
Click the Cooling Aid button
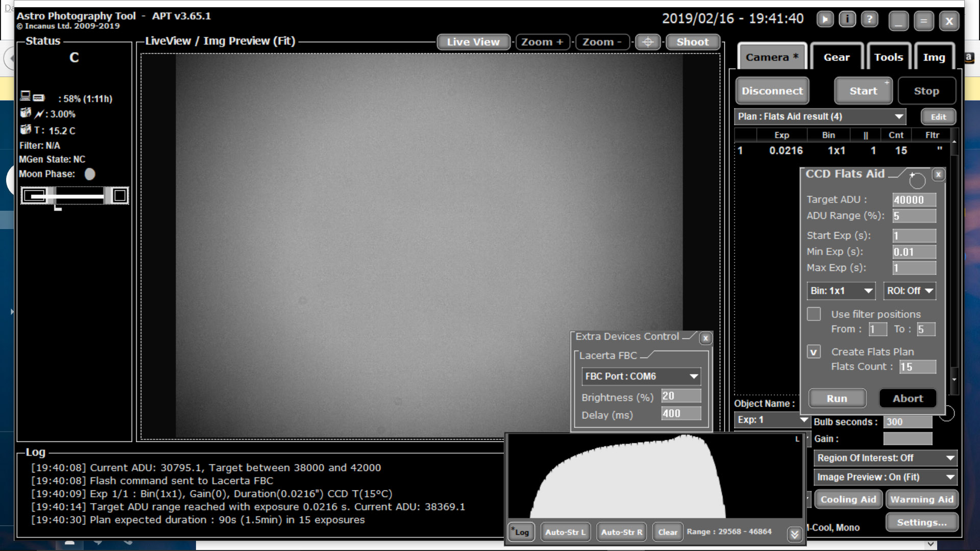848,499
